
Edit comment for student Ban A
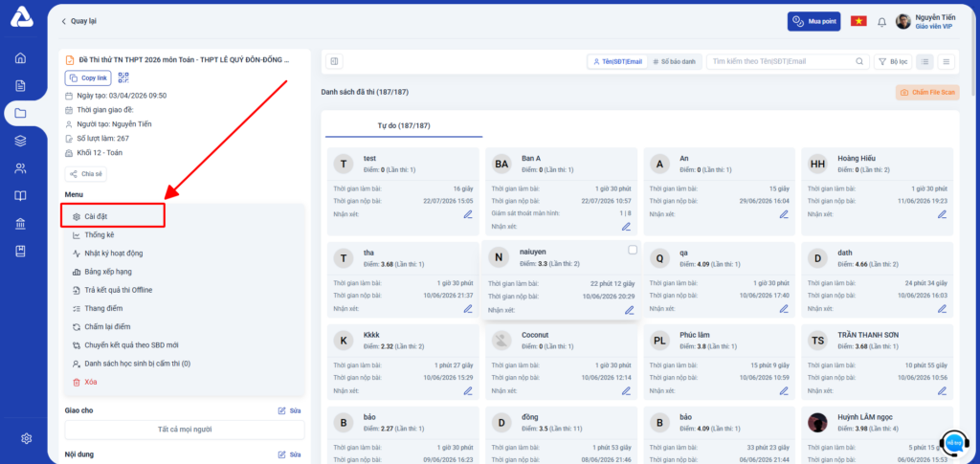626,227
